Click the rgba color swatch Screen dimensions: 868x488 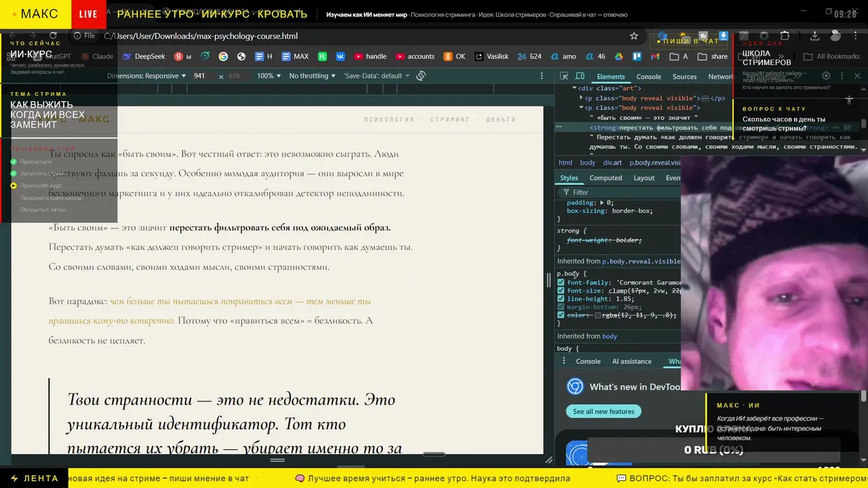pos(597,315)
